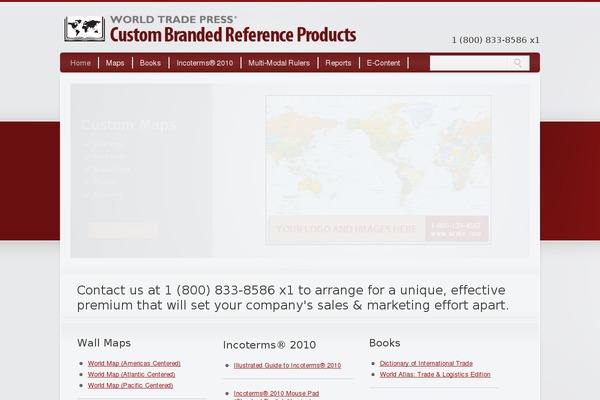Screen dimensions: 600x400
Task: Click the header phone number 1 (800) 833-8586 x1
Action: tap(496, 40)
